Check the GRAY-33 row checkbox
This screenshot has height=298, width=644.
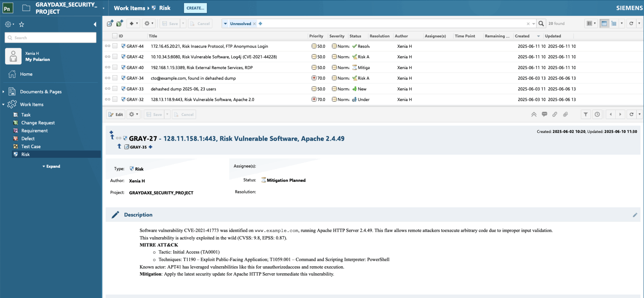point(115,89)
